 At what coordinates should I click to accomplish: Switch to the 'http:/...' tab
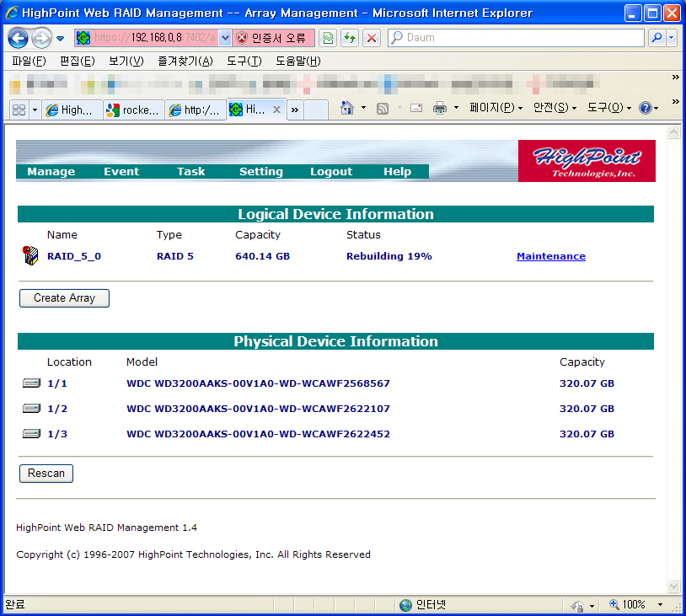point(196,110)
